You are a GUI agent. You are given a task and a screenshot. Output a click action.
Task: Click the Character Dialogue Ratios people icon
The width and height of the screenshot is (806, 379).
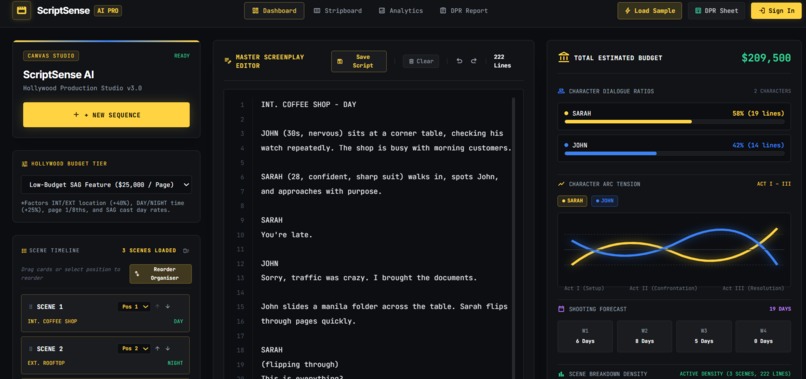click(561, 91)
